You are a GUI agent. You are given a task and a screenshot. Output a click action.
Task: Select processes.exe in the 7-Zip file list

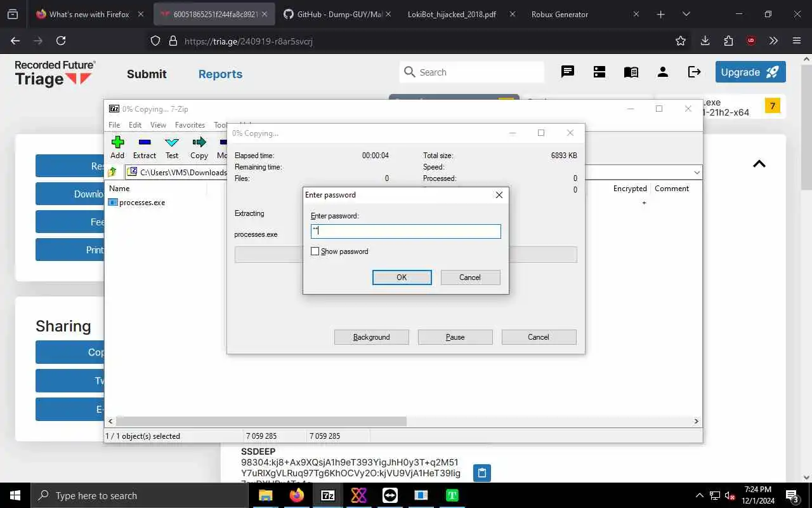[137, 203]
